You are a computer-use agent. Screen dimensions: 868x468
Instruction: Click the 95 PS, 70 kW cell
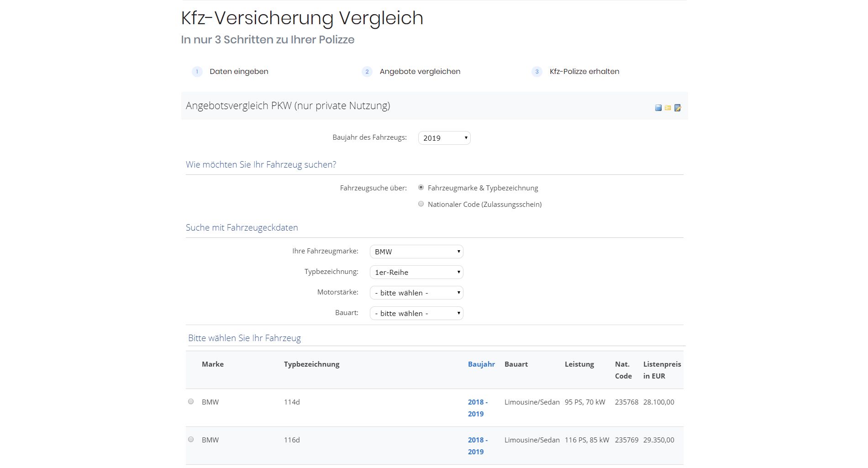click(585, 402)
